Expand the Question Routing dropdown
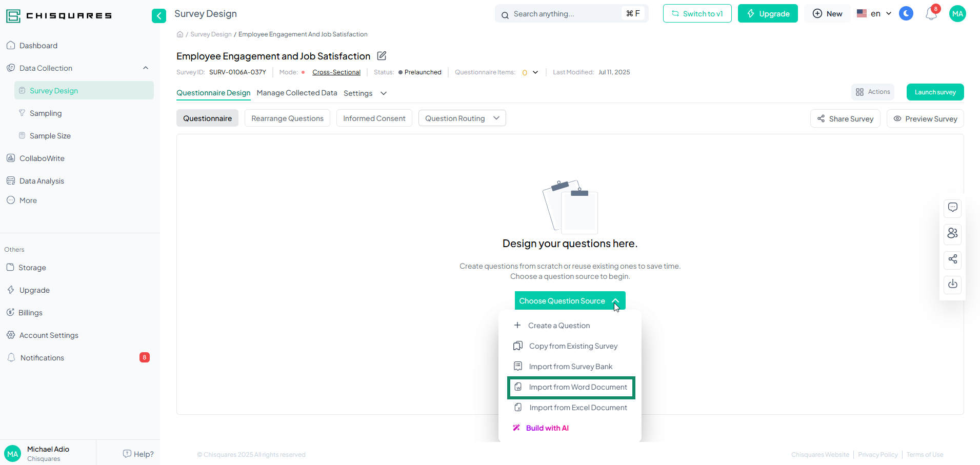Image resolution: width=980 pixels, height=465 pixels. (x=462, y=118)
